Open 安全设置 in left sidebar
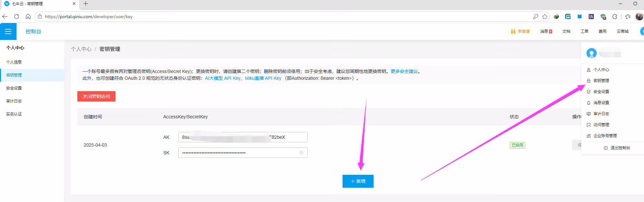This screenshot has height=202, width=644. point(14,88)
